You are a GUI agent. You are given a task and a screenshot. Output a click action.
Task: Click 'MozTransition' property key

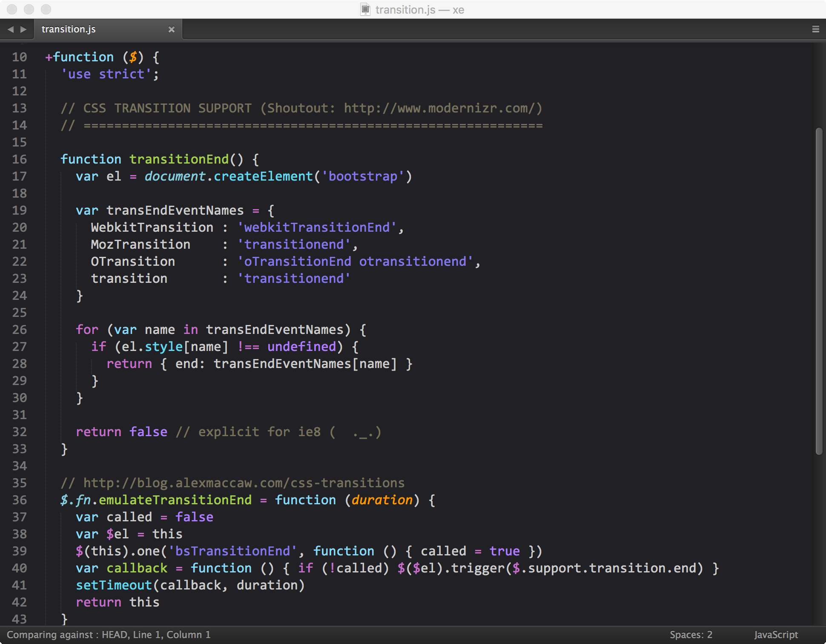[141, 244]
